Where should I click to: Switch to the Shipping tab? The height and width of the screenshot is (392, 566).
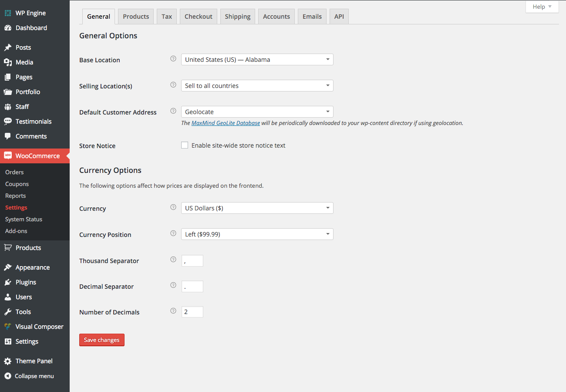coord(238,17)
